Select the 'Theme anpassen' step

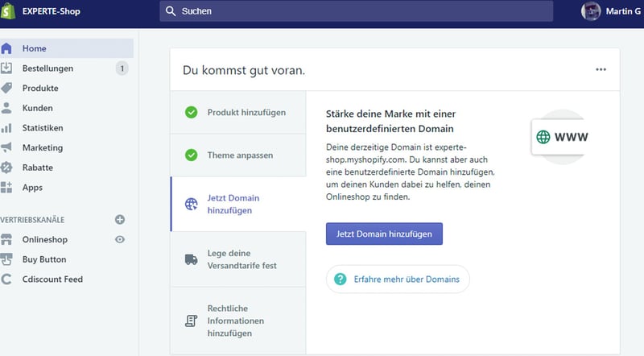[x=238, y=155]
